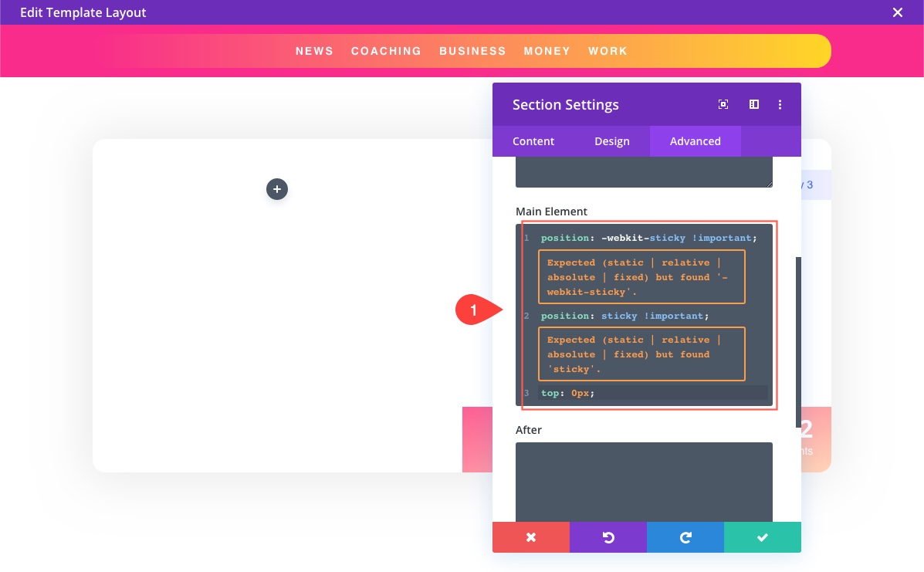The image size is (924, 572).
Task: Click the settings panel vertical scrollbar
Action: (798, 342)
